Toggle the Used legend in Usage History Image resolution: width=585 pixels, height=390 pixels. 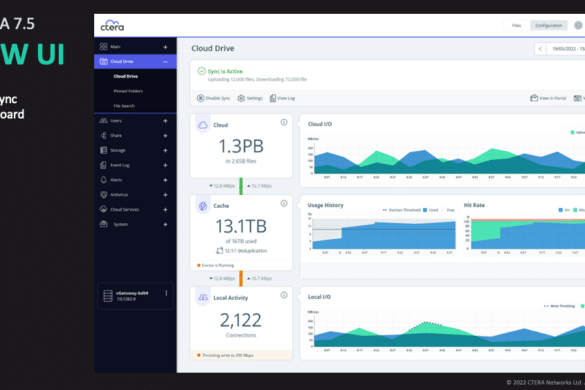point(430,210)
